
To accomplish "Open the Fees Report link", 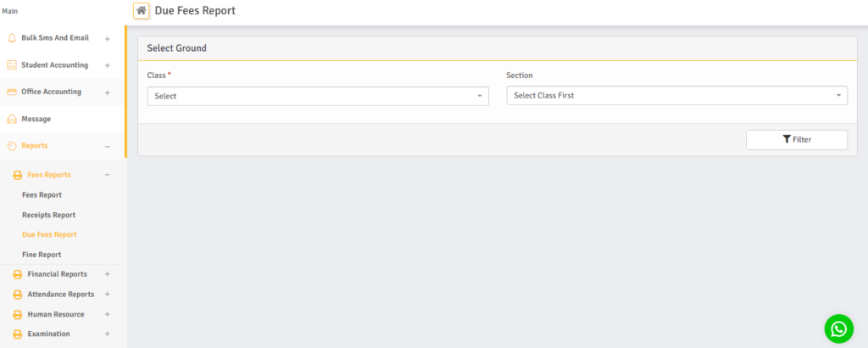I will (x=42, y=195).
